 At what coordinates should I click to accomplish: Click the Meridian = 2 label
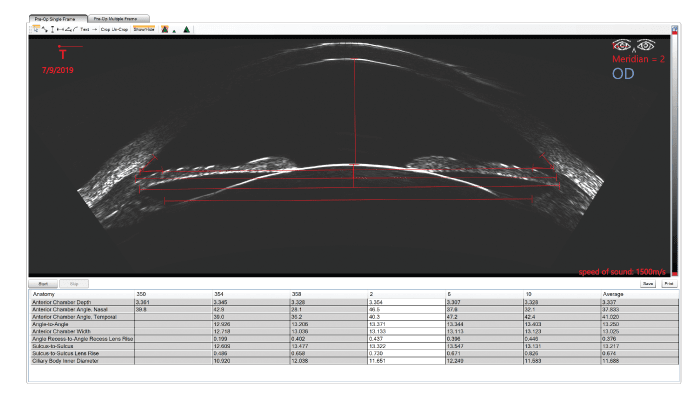tap(638, 59)
